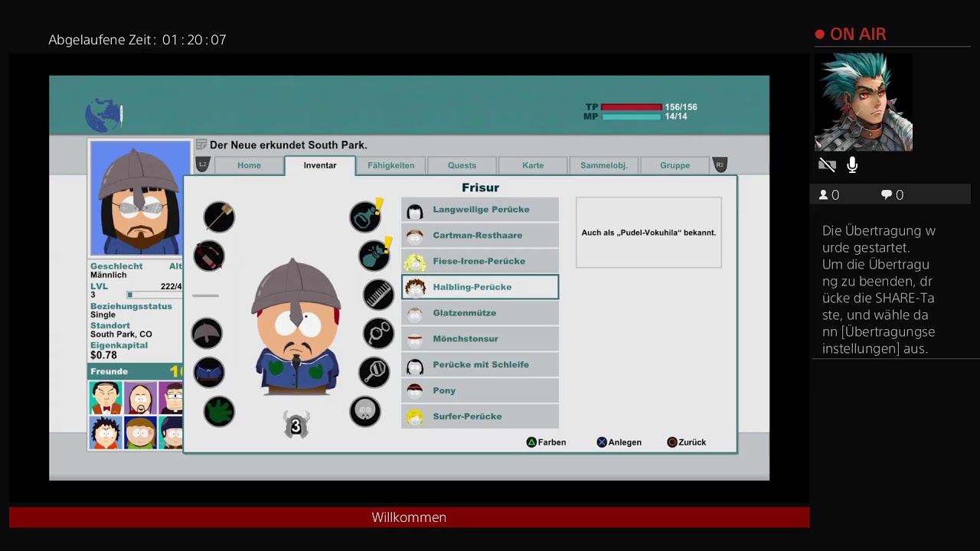This screenshot has width=980, height=551.
Task: Click the Abgelaufene Zeit timer text
Action: pyautogui.click(x=137, y=40)
